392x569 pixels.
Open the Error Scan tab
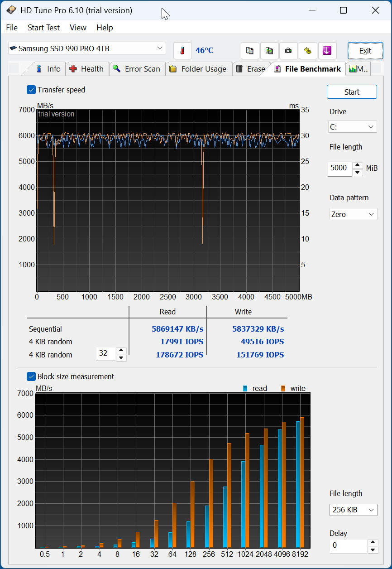(x=137, y=69)
